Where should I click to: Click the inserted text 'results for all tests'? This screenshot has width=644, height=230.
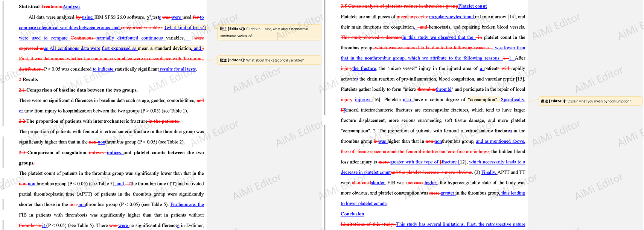[x=178, y=69]
